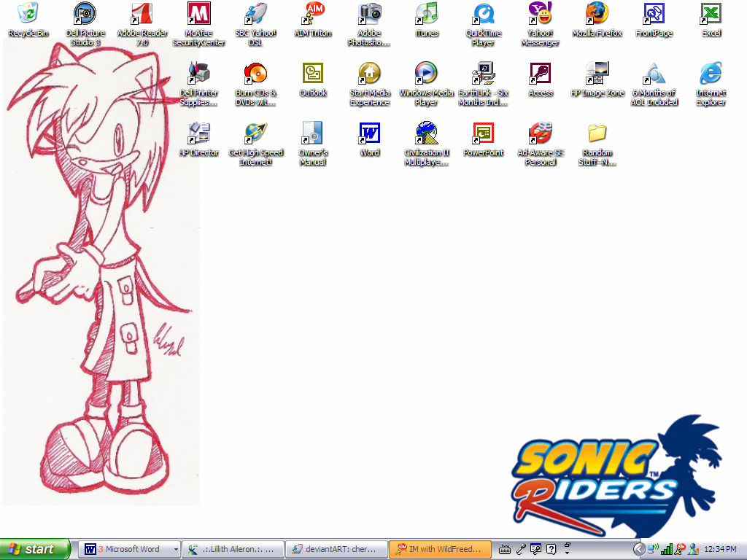Viewport: 747px width, 560px height.
Task: Open McAfee SecurityCenter
Action: point(198,15)
